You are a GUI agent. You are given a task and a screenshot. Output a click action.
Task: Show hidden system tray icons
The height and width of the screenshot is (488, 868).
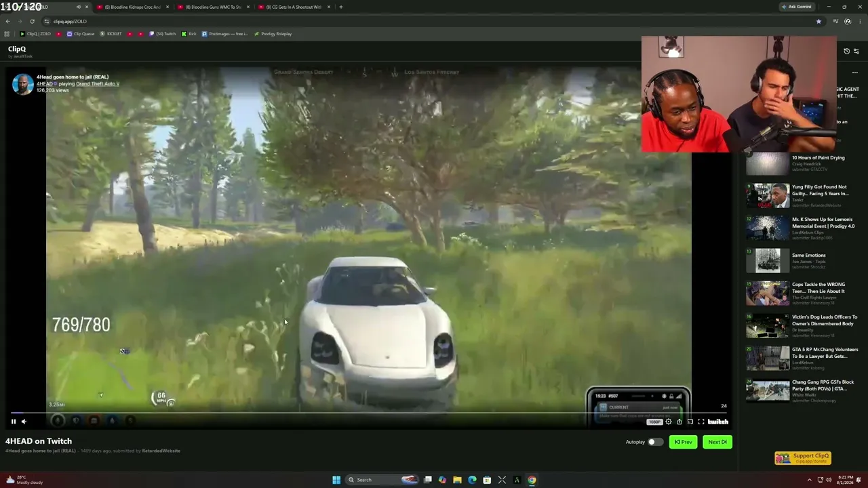(x=809, y=480)
